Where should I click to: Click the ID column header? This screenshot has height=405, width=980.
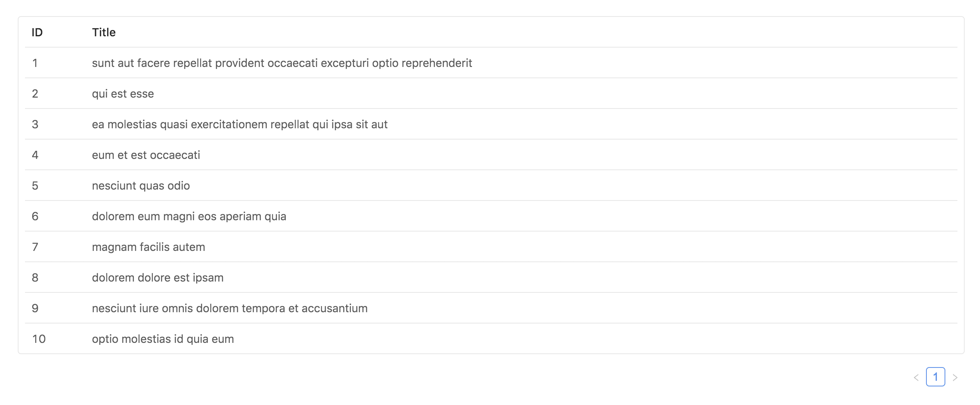click(37, 32)
